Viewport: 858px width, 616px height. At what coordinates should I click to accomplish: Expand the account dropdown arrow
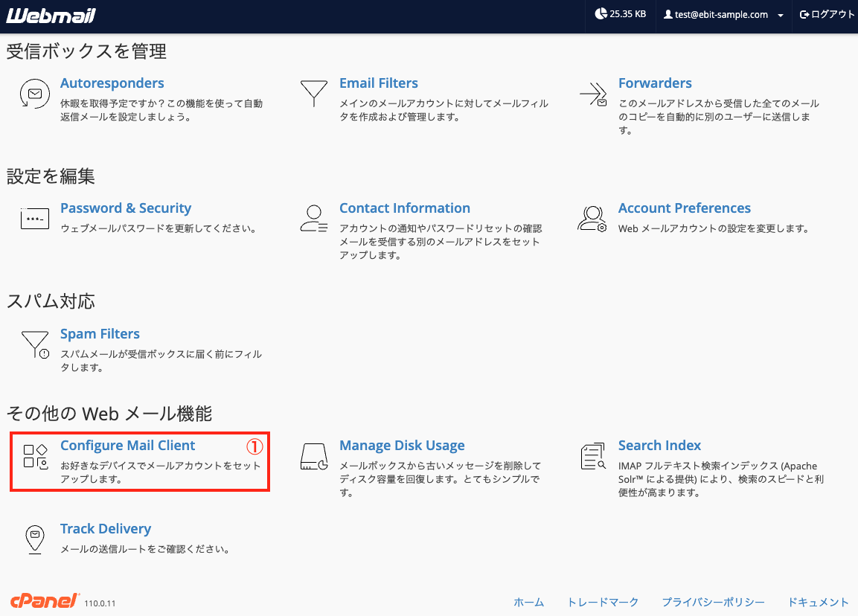click(x=781, y=16)
